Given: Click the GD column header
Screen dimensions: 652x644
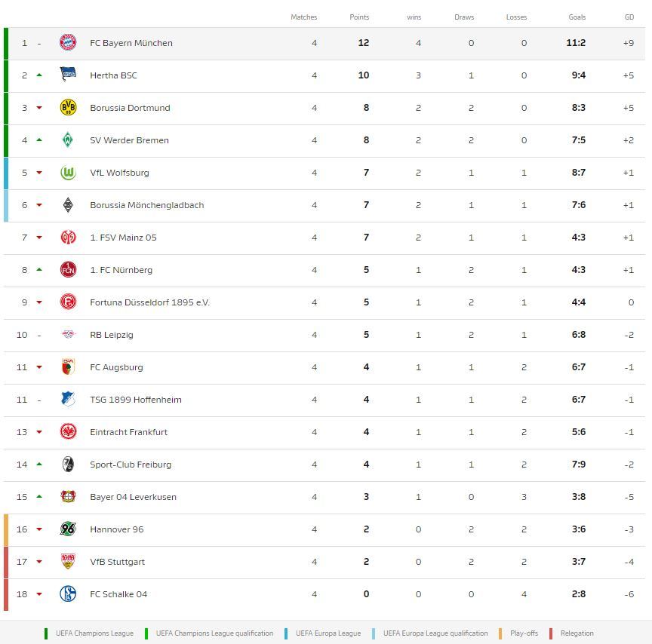Looking at the screenshot, I should (629, 17).
